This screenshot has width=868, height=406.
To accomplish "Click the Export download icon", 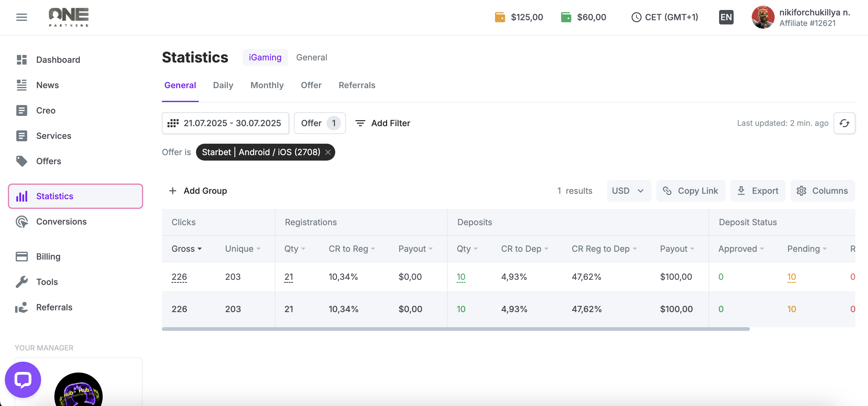I will pyautogui.click(x=741, y=191).
